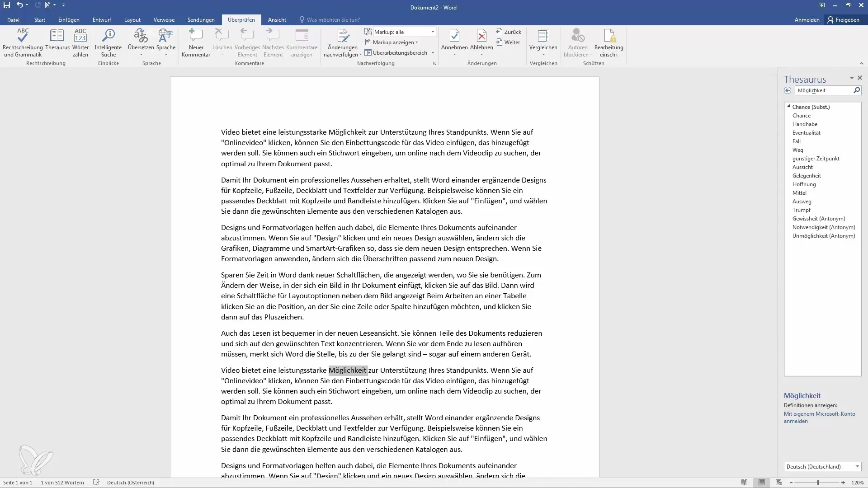Click the Thesaurus search input field
This screenshot has height=488, width=868.
click(x=825, y=90)
